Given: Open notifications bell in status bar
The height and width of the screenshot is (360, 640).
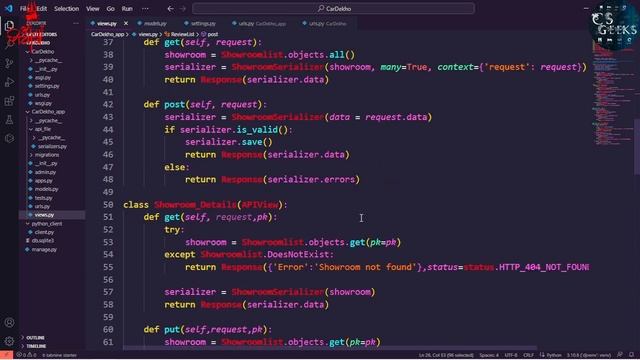Looking at the screenshot, I should pos(631,355).
